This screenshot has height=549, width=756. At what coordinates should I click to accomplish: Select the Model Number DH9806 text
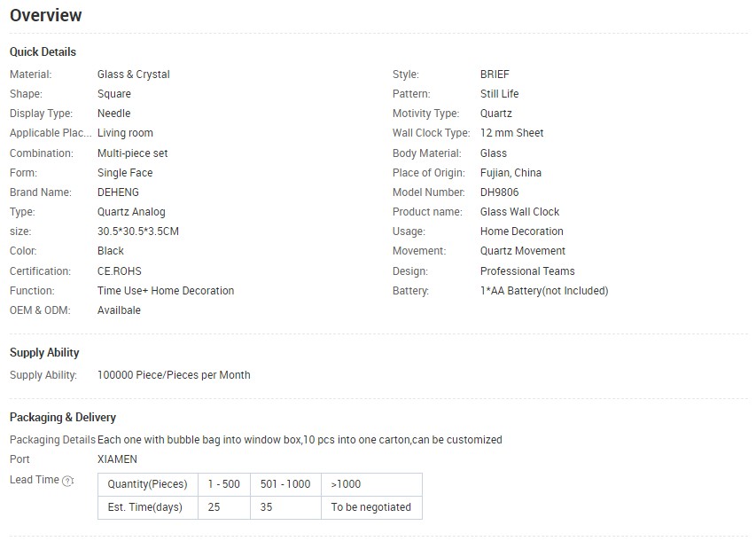click(x=500, y=192)
